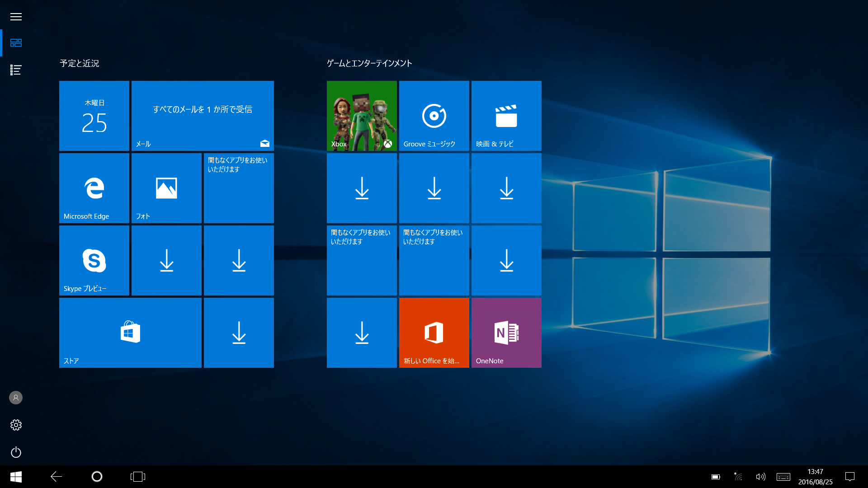Click the ゲームとエンターテインメント group header
This screenshot has width=868, height=488.
pyautogui.click(x=369, y=63)
